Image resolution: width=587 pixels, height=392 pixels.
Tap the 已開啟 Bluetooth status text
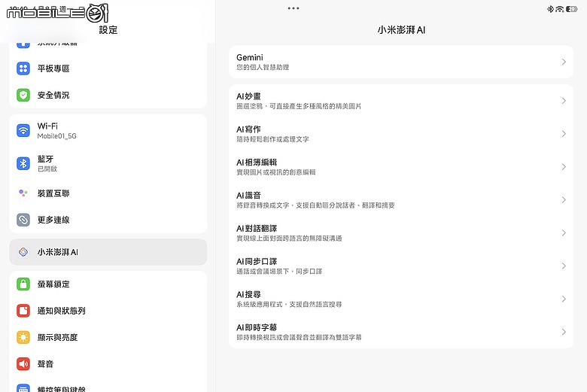[x=47, y=169]
